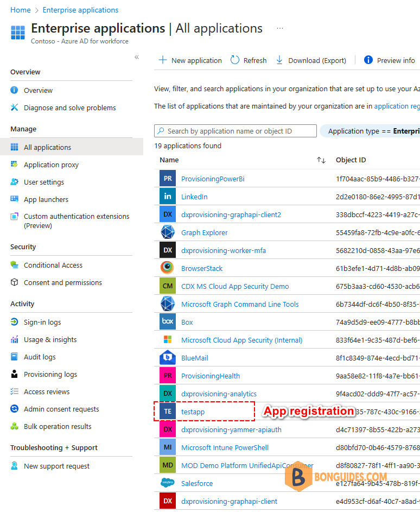Click Object ID starting 1f704aac-85b9-4486
The height and width of the screenshot is (512, 420).
tap(378, 179)
